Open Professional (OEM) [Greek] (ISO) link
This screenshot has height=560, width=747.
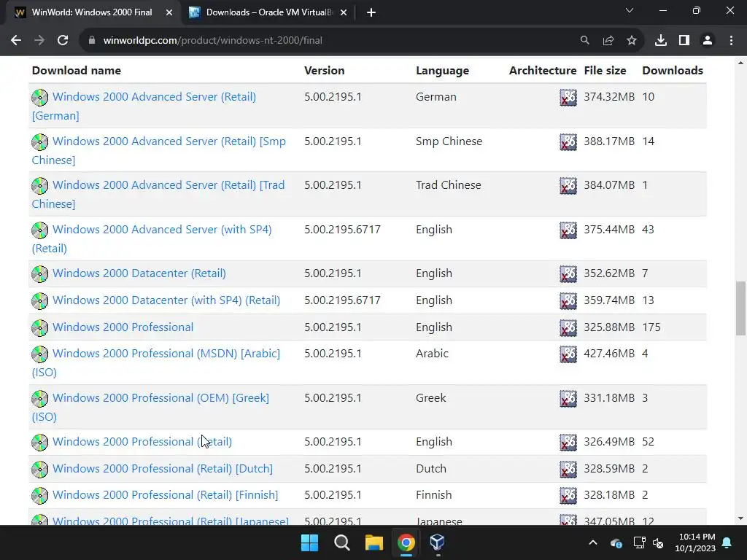150,407
